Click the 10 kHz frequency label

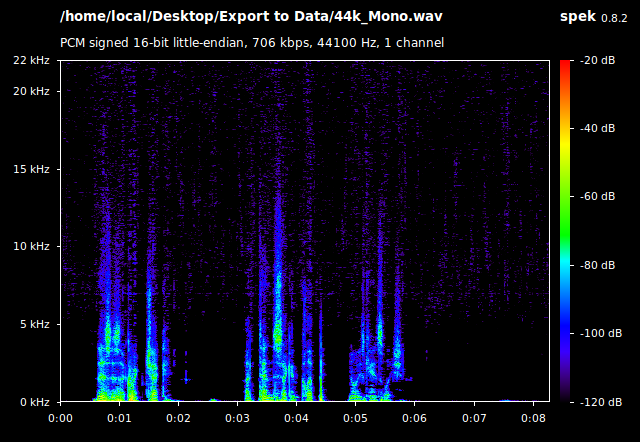(x=31, y=247)
